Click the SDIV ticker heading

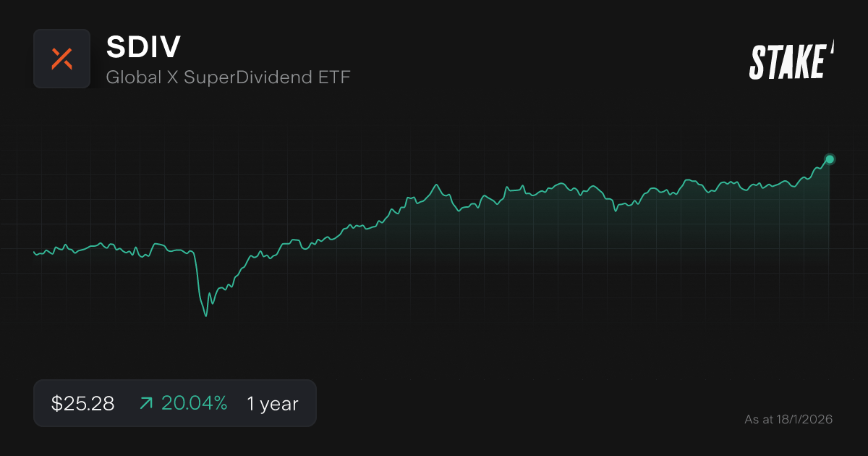pos(143,48)
